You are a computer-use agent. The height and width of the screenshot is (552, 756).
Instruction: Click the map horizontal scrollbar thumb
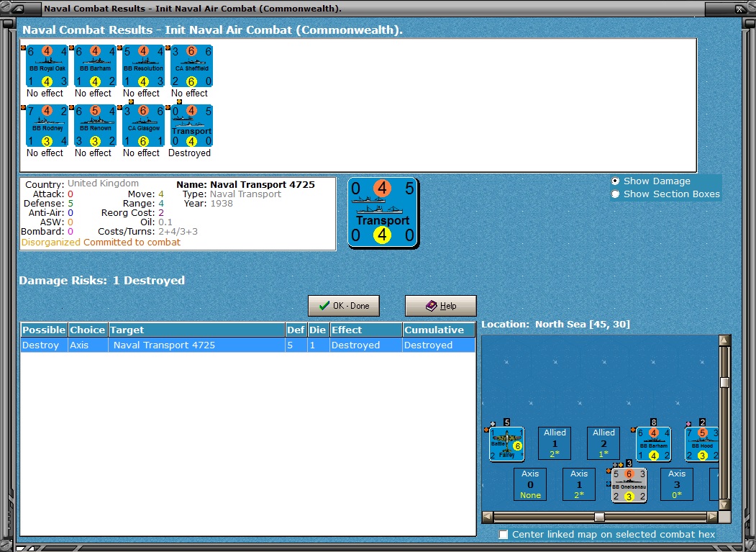(599, 517)
